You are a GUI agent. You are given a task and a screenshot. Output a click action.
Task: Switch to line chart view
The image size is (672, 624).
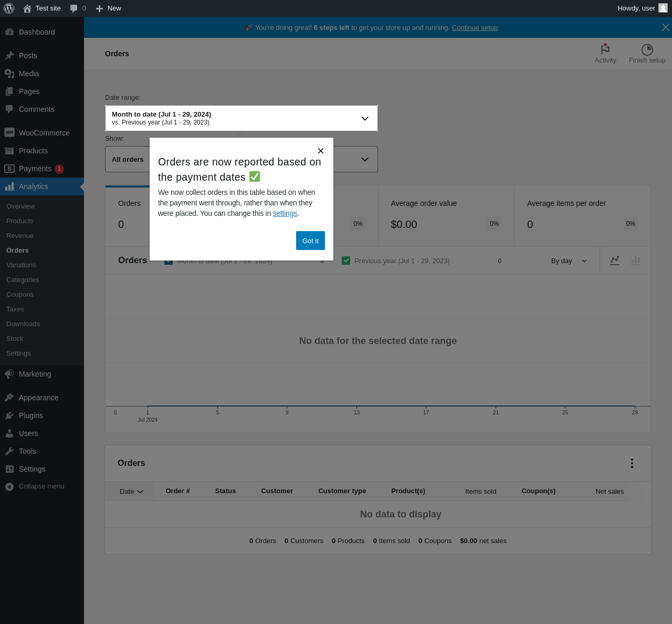pyautogui.click(x=615, y=261)
